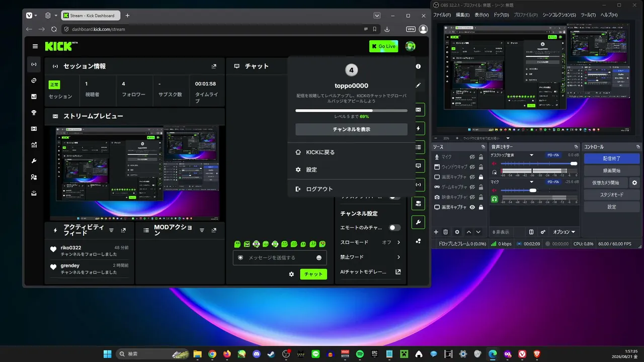The image size is (644, 362).
Task: Pop out the MODアクション panel
Action: pos(214,230)
